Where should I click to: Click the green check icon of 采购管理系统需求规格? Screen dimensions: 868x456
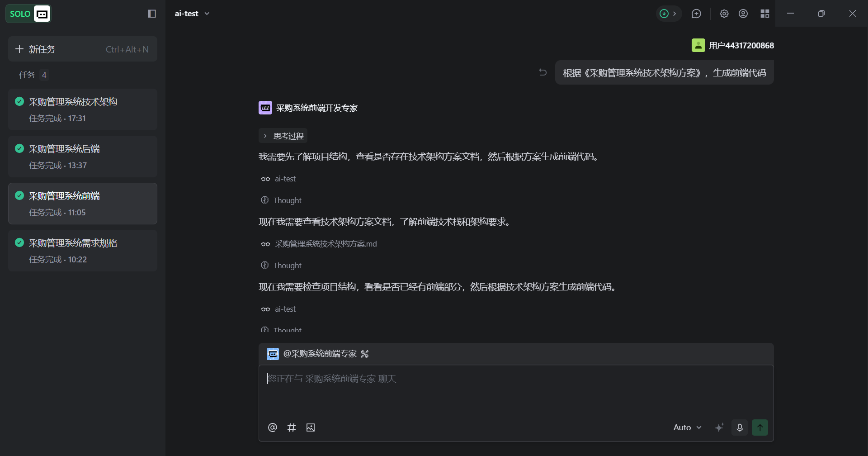19,242
